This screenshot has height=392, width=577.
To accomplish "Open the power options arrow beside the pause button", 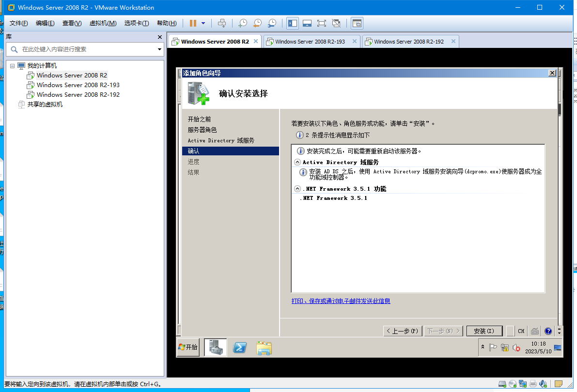I will click(x=203, y=23).
